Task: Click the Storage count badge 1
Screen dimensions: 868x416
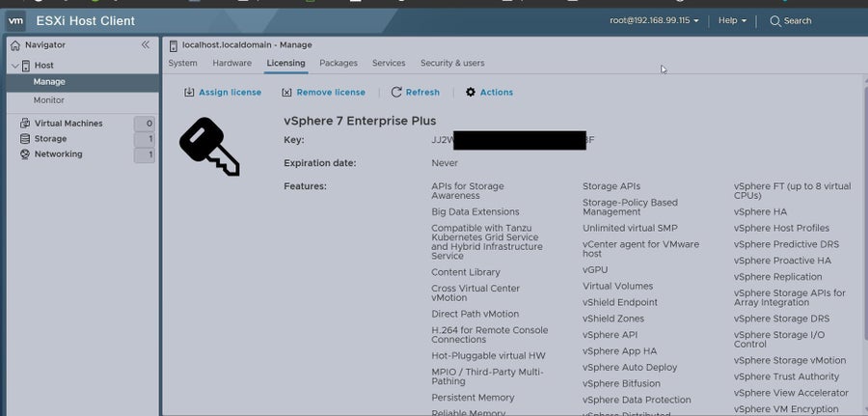Action: tap(144, 139)
